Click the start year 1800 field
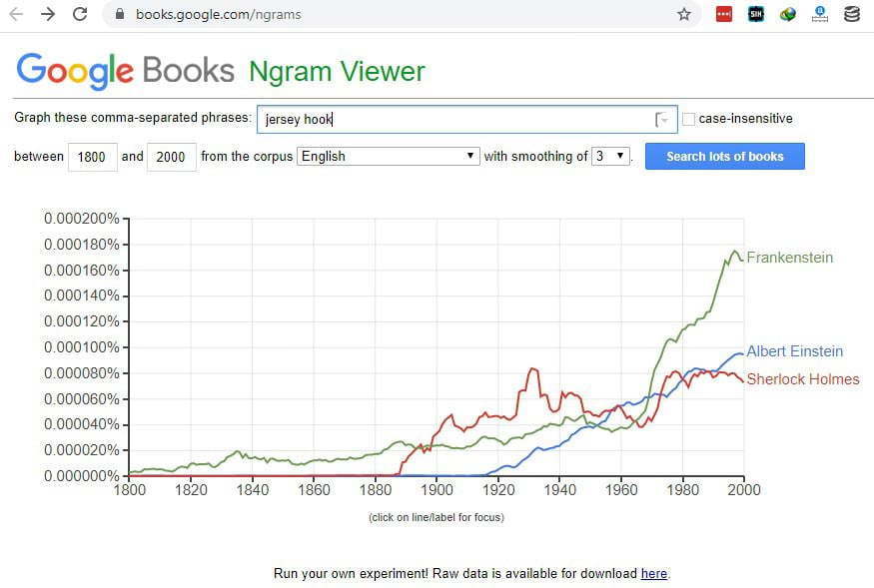 click(x=93, y=157)
